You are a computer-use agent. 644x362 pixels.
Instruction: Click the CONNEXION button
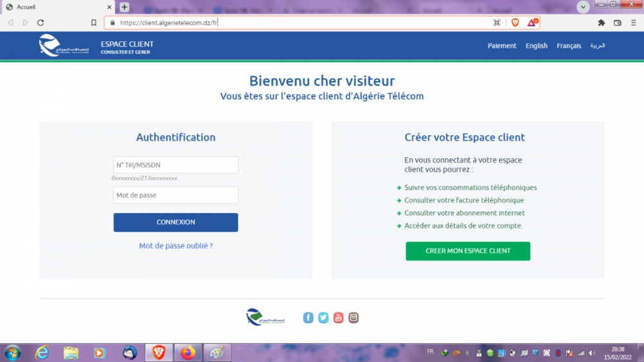click(176, 222)
